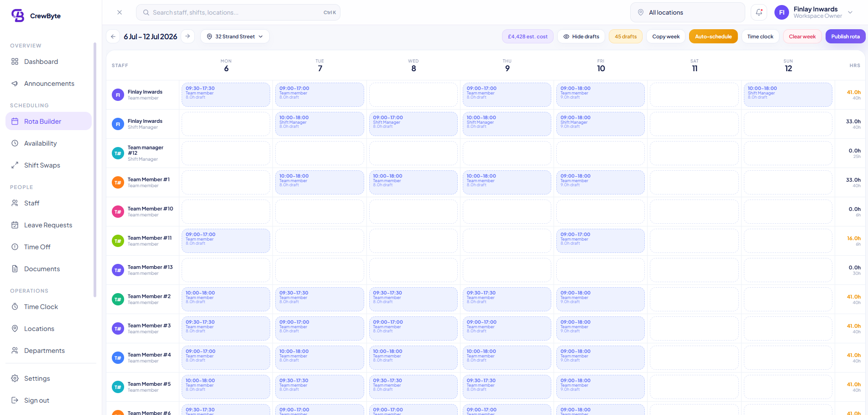Go to previous week arrow
The height and width of the screenshot is (415, 868).
(x=113, y=37)
